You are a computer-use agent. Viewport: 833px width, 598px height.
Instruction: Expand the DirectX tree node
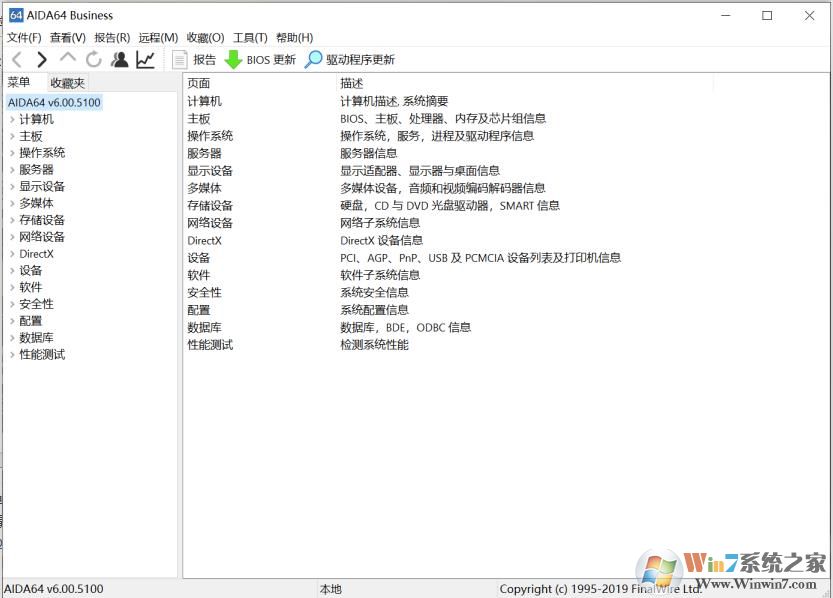[x=12, y=254]
